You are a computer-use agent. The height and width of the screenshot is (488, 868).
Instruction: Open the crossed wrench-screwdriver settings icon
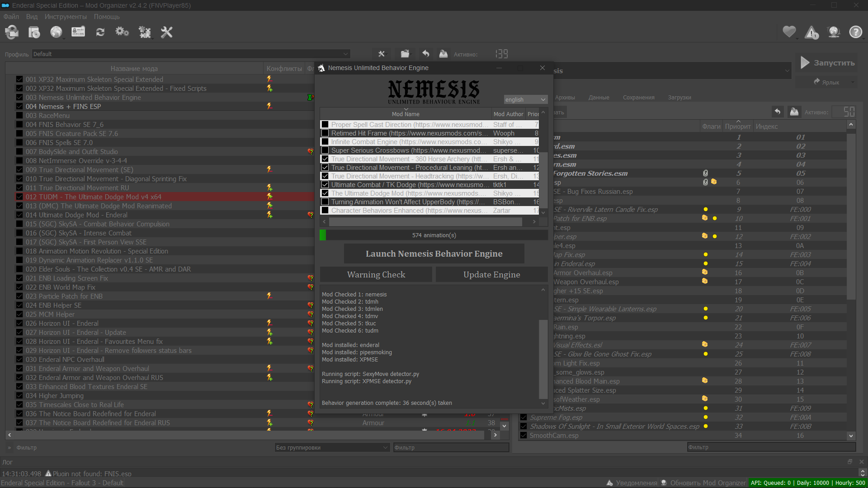167,32
